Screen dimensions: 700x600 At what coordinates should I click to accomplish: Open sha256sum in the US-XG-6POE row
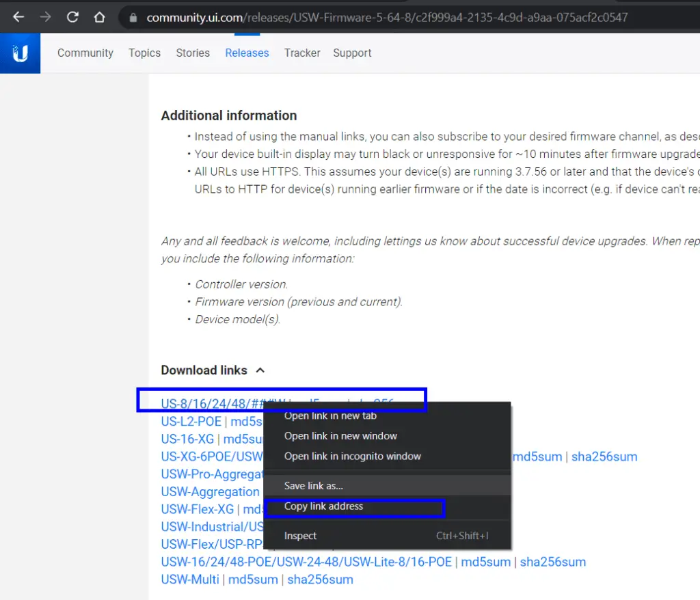click(604, 456)
